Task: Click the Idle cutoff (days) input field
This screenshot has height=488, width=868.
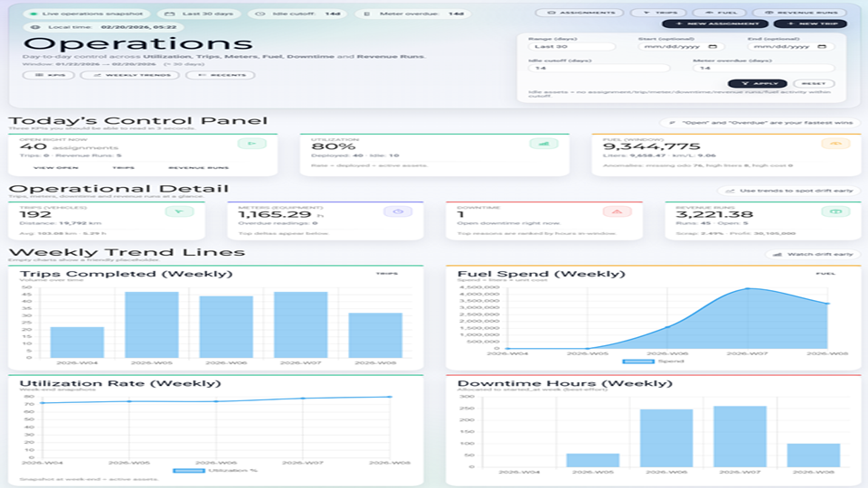Action: (x=599, y=68)
